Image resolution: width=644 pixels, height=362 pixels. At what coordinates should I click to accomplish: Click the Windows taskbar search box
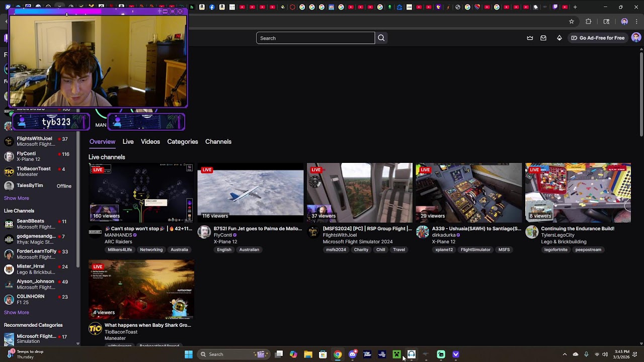point(233,354)
